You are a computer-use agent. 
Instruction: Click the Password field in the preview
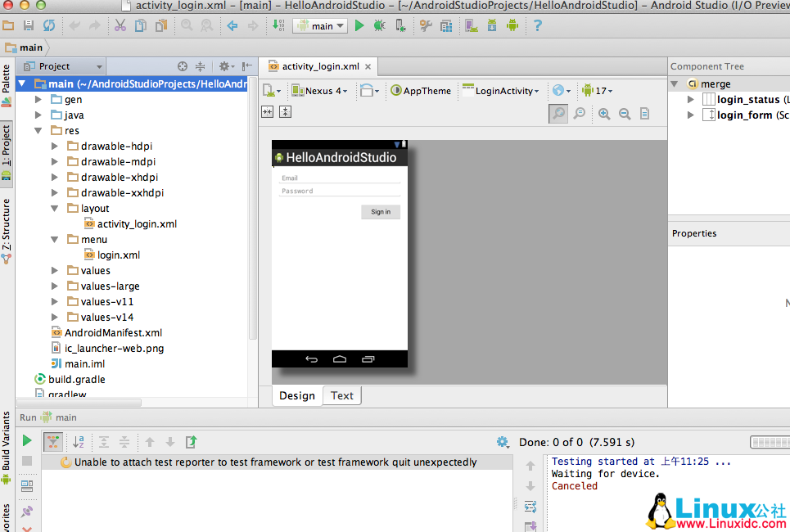[340, 191]
